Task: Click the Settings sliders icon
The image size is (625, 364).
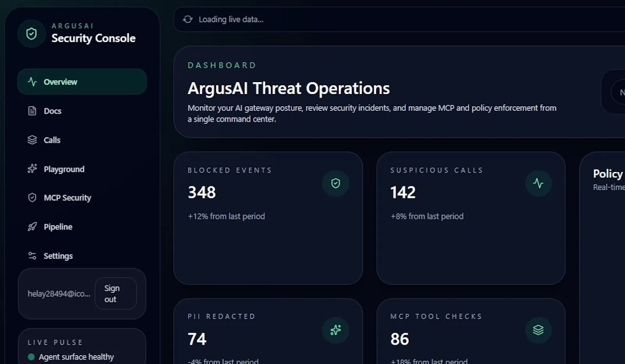Action: tap(32, 256)
